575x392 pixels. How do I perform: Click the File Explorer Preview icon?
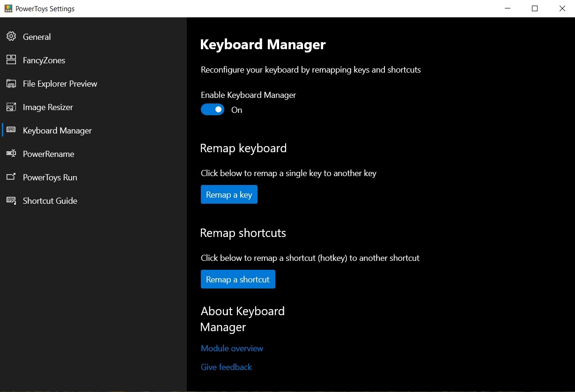pyautogui.click(x=11, y=83)
